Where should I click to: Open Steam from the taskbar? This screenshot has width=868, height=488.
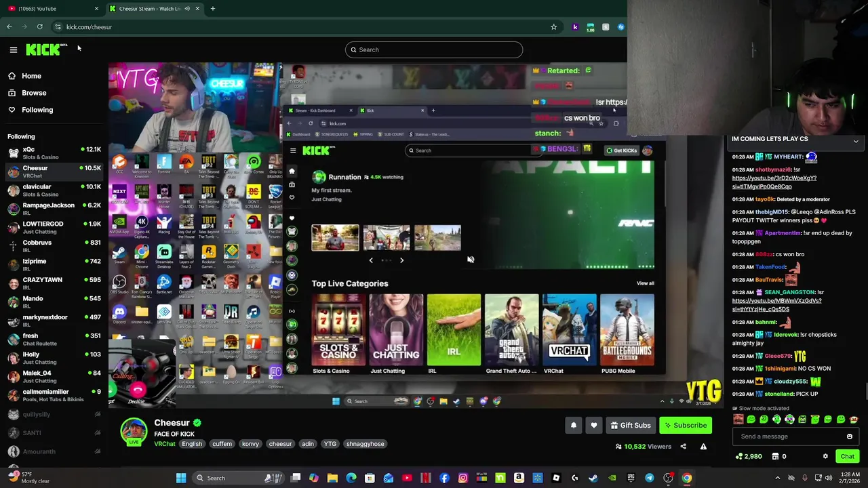593,478
